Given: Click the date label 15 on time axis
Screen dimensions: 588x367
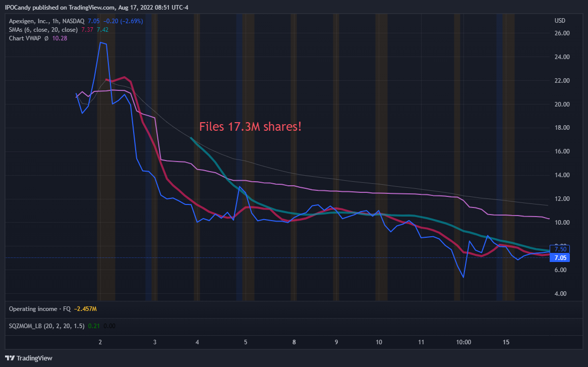Looking at the screenshot, I should click(506, 342).
